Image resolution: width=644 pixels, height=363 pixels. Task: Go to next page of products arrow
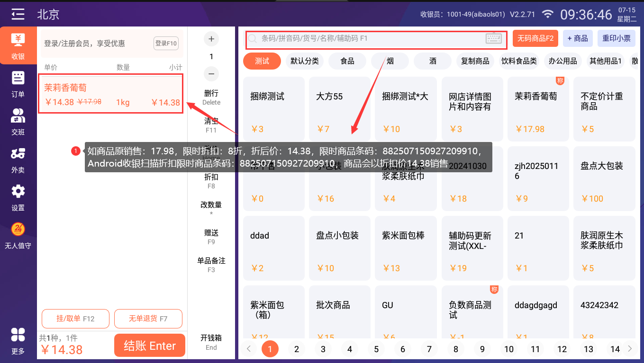[629, 349]
